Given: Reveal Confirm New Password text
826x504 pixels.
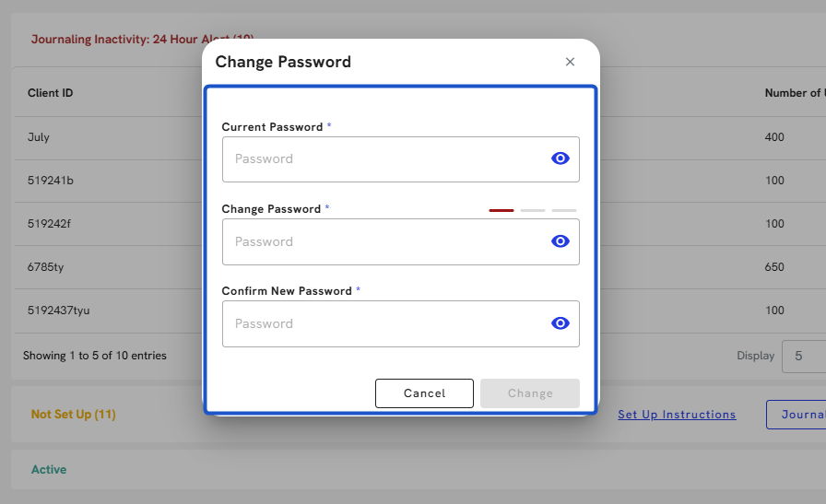Looking at the screenshot, I should [560, 323].
